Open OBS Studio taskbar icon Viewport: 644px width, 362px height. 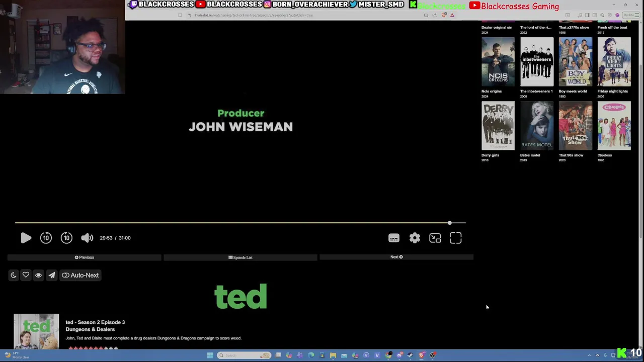[x=433, y=355]
